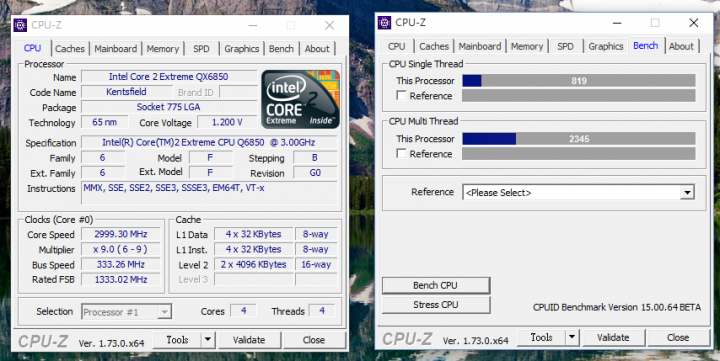720x361 pixels.
Task: Click the empty Single Thread reference bar
Action: click(x=579, y=96)
